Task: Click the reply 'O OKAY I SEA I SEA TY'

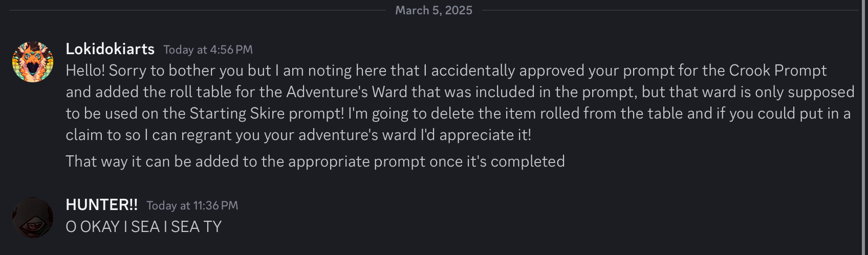Action: 144,226
